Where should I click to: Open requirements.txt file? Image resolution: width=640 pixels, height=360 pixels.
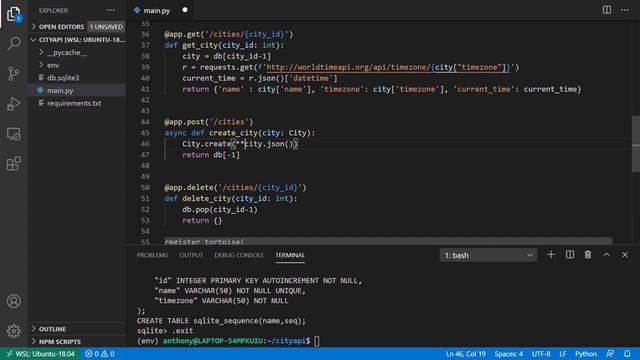(x=77, y=103)
